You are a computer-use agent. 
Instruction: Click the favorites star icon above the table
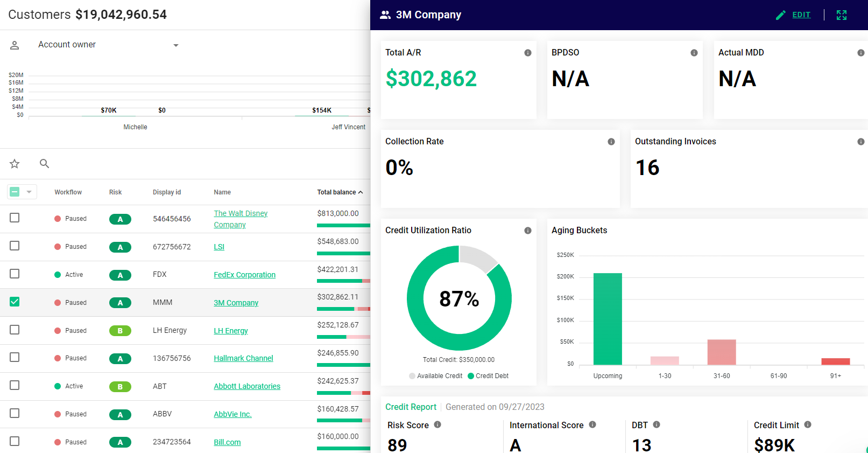[15, 164]
